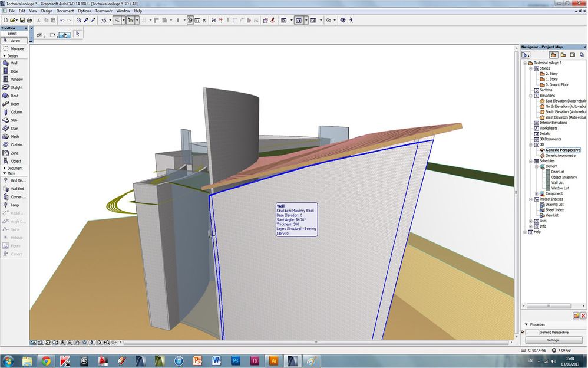Open Generic Axonometry in the Navigator
Screen dimensions: 588x368
[x=561, y=155]
